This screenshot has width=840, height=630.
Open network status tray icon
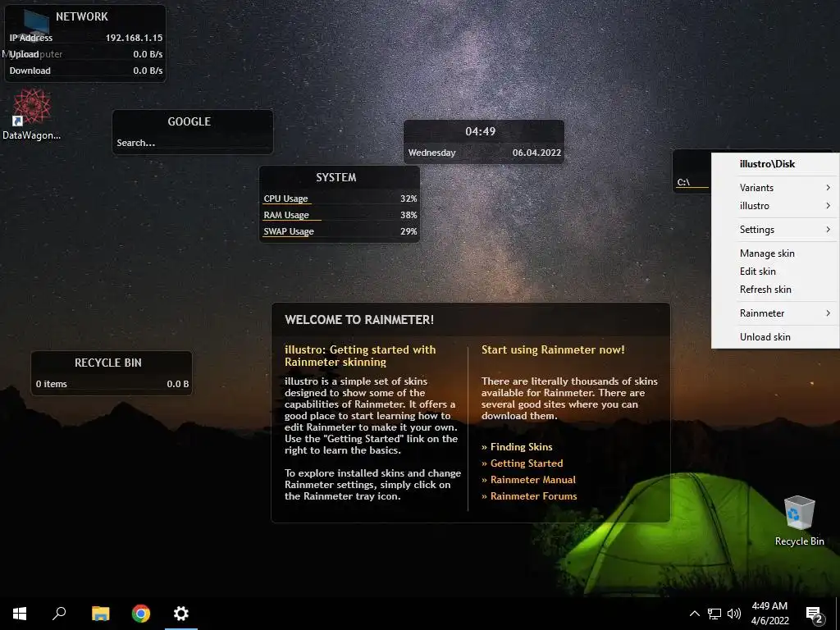tap(714, 614)
